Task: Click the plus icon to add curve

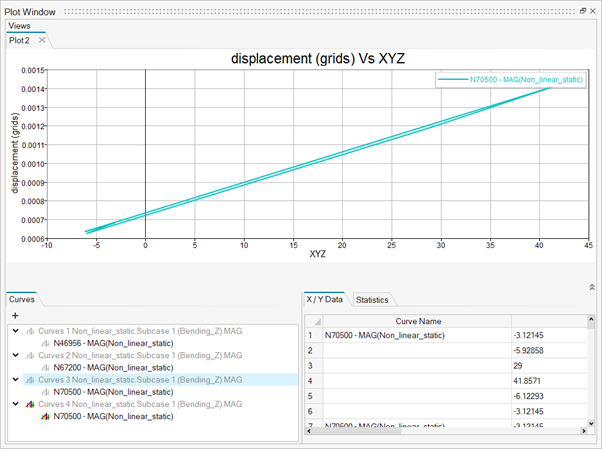Action: pyautogui.click(x=15, y=315)
